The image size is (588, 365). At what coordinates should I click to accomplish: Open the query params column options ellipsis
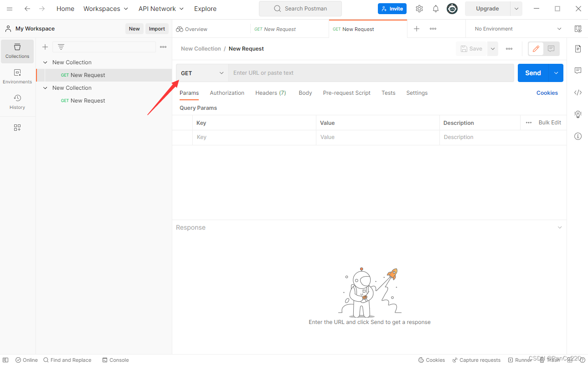point(529,123)
